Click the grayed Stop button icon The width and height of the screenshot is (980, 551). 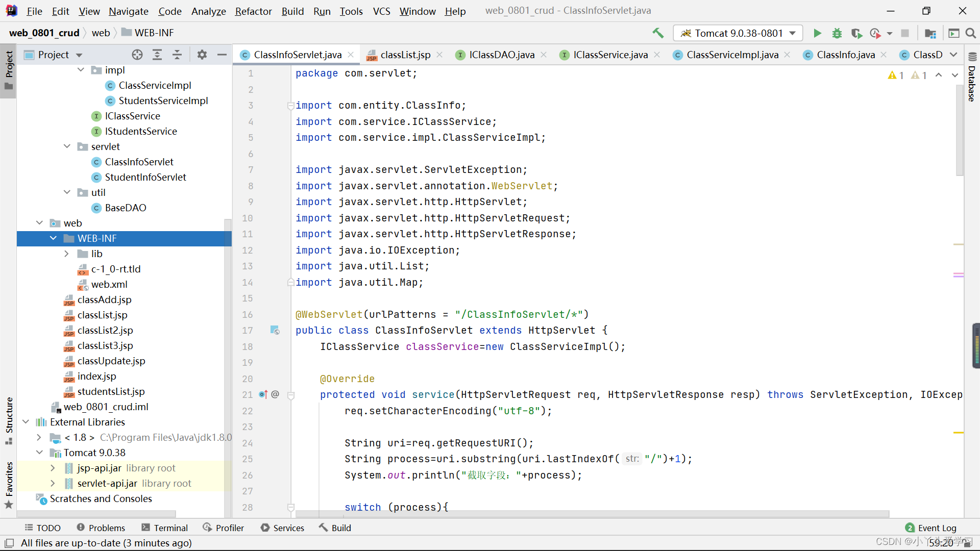point(905,33)
